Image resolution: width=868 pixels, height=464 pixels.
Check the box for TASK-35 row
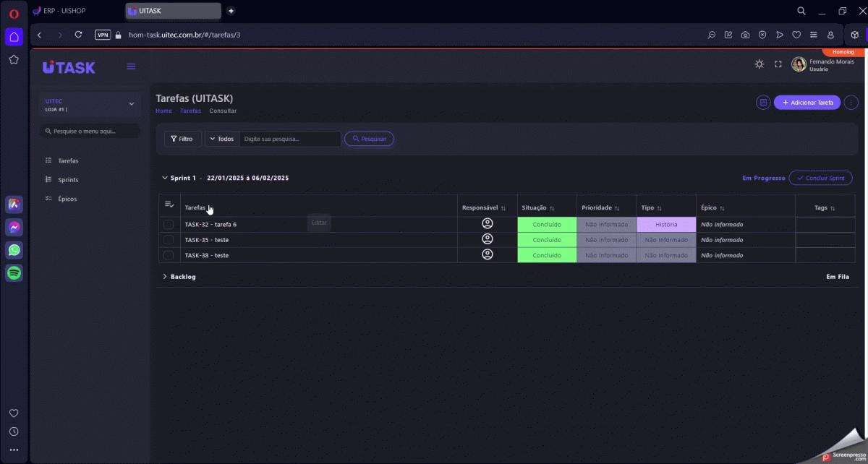(x=169, y=240)
